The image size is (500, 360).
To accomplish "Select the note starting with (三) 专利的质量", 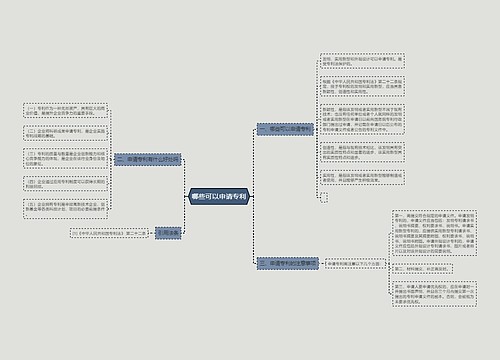I will 65,159.
